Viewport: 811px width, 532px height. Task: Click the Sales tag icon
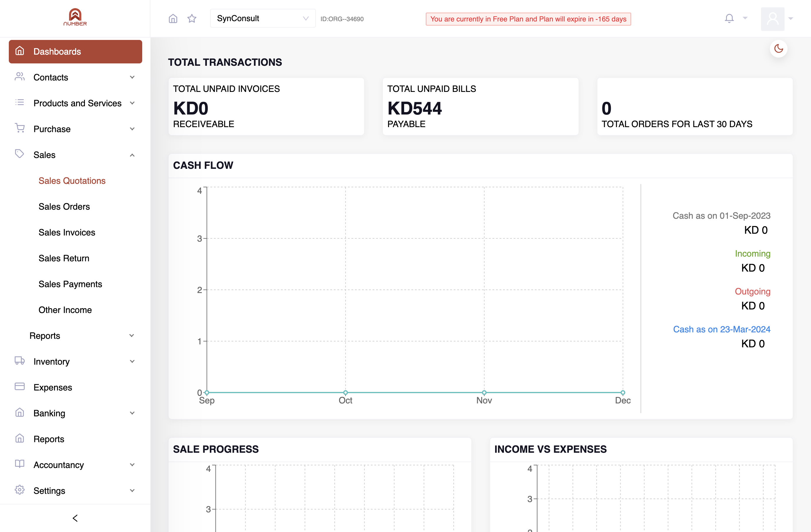(x=20, y=154)
